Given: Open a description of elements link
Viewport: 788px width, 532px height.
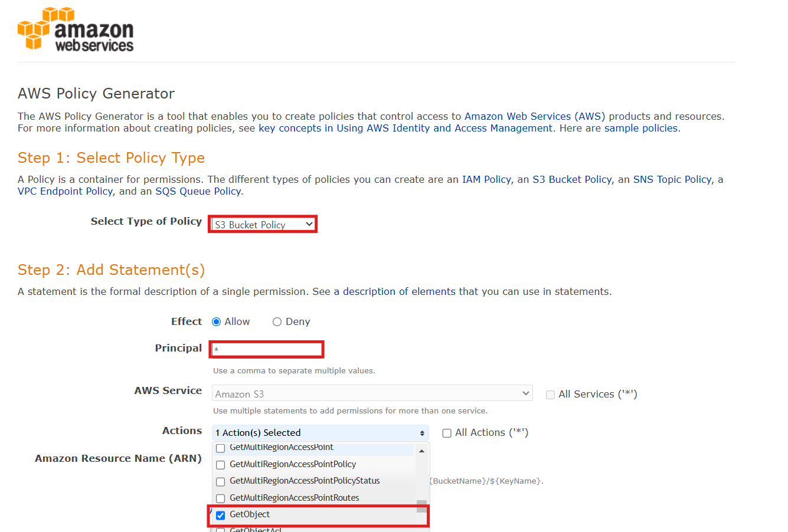Looking at the screenshot, I should [394, 291].
